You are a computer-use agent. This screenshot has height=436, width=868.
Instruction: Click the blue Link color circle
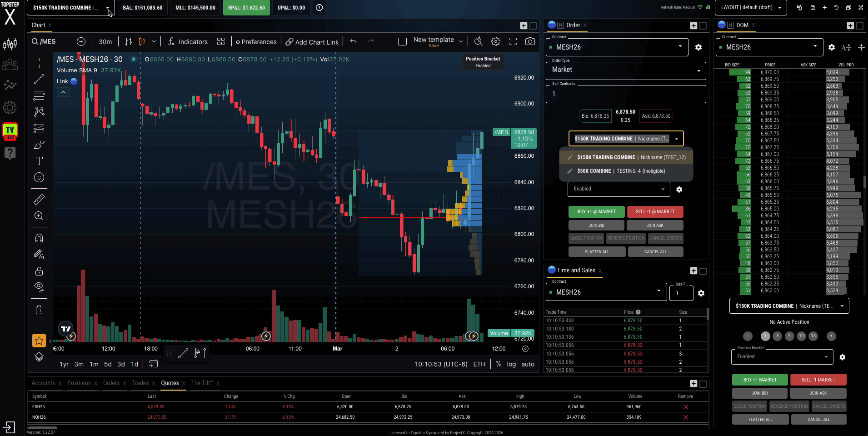pyautogui.click(x=74, y=81)
